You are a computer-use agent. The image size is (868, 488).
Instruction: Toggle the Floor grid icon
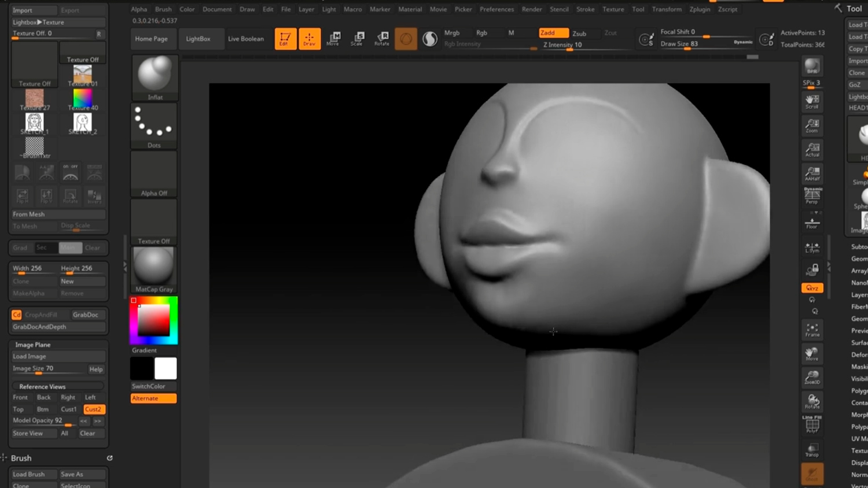pos(812,222)
